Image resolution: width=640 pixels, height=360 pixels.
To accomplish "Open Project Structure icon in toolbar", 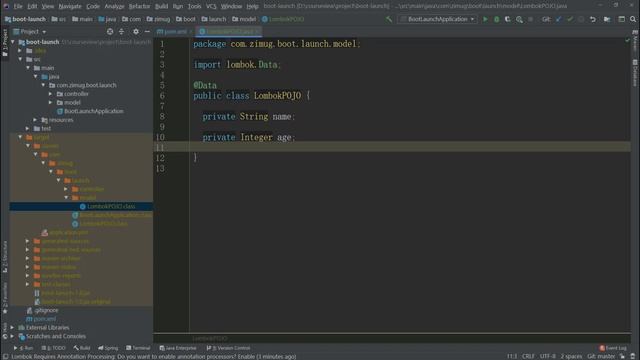I will (x=607, y=19).
